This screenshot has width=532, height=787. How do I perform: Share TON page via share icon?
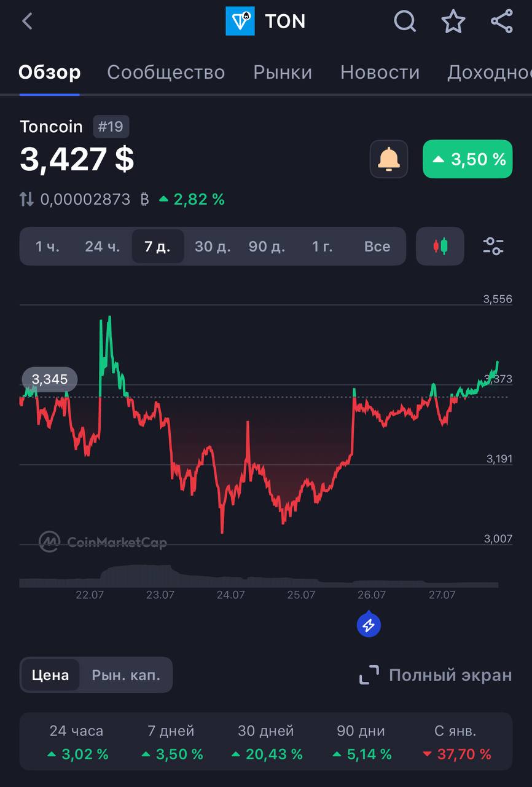pyautogui.click(x=502, y=22)
